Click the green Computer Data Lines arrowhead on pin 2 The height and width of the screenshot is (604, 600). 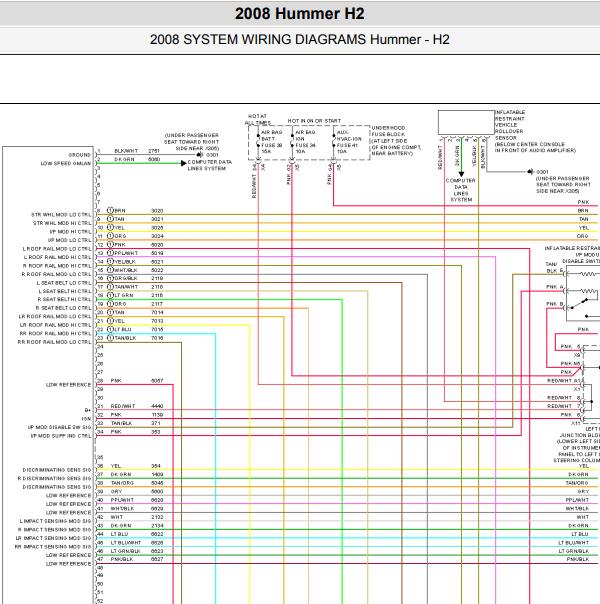[184, 163]
